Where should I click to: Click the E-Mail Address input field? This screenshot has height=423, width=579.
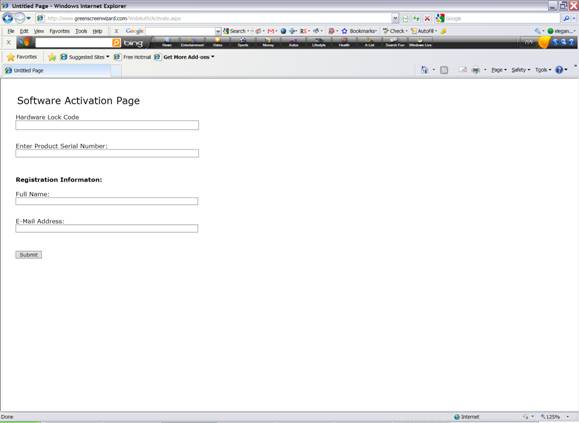pyautogui.click(x=107, y=228)
